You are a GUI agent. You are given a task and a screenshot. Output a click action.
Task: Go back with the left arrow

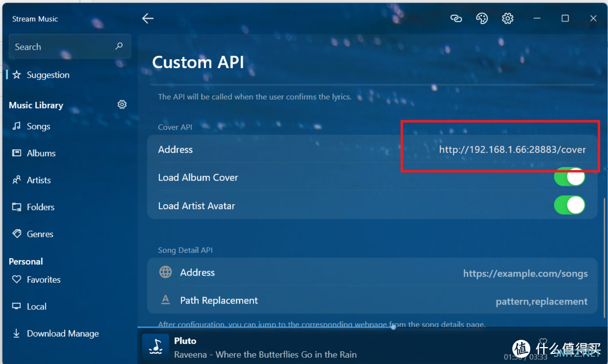click(x=147, y=18)
